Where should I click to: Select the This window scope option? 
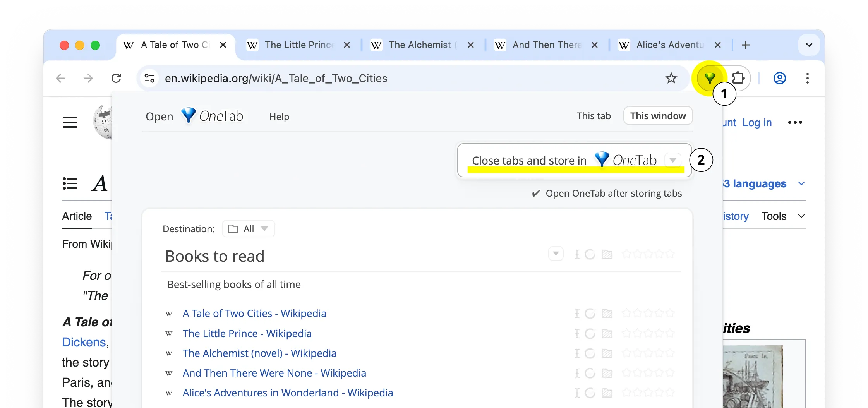[658, 116]
